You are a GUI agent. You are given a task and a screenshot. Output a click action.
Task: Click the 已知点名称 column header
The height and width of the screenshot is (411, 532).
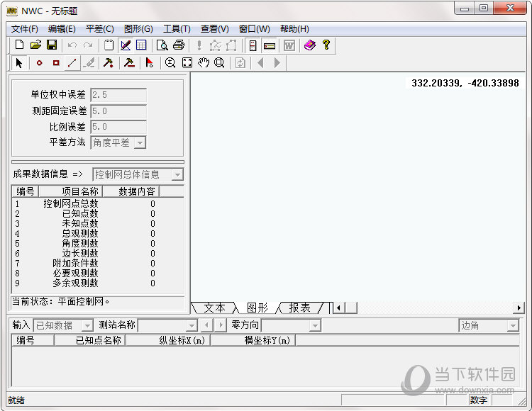(x=90, y=340)
